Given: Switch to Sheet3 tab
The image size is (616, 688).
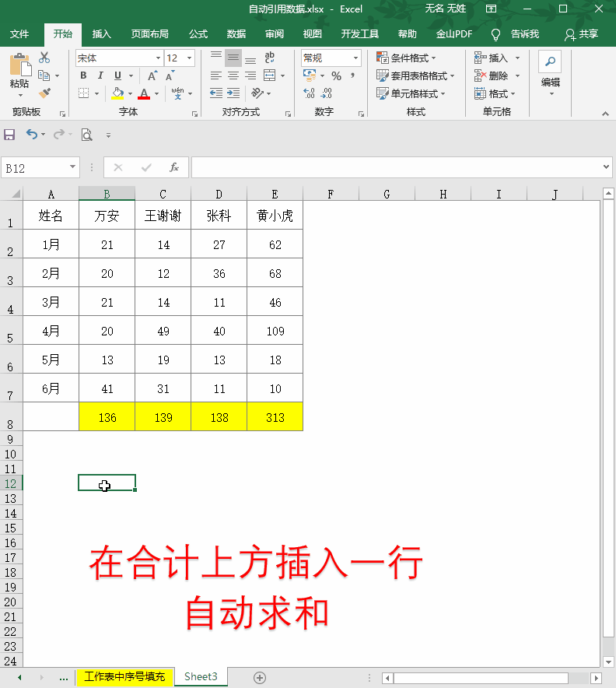Looking at the screenshot, I should (201, 676).
